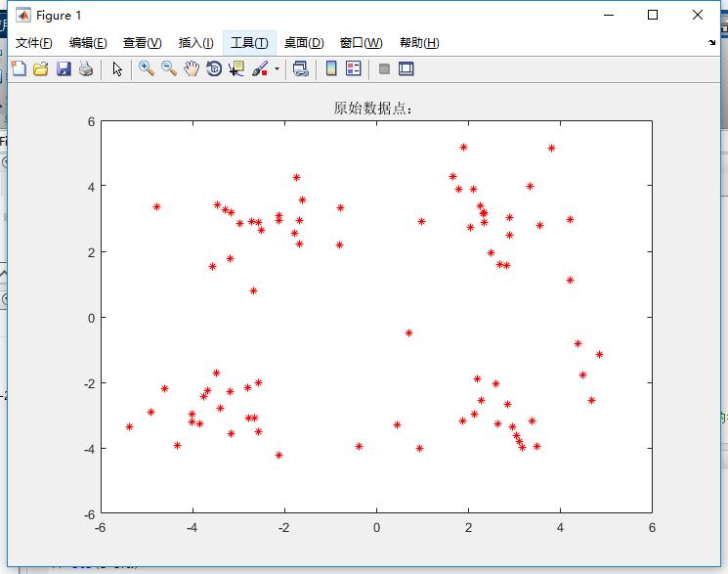Select the Edit Plot arrow tool
Viewport: 728px width, 574px height.
click(117, 68)
